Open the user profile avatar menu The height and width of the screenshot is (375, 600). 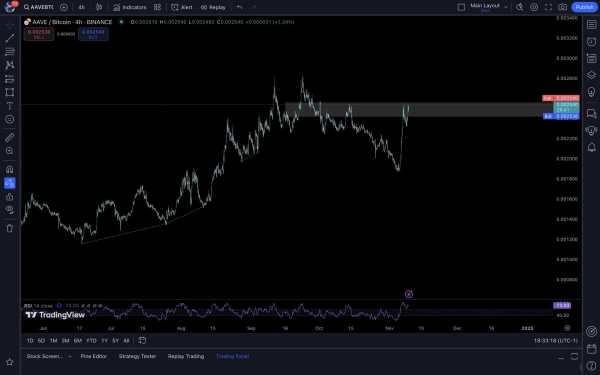10,7
